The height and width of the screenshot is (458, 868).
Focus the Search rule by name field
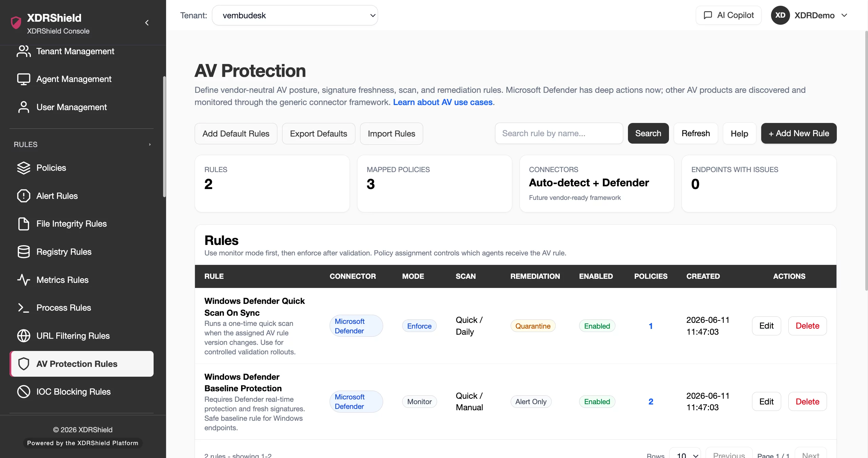pyautogui.click(x=559, y=133)
